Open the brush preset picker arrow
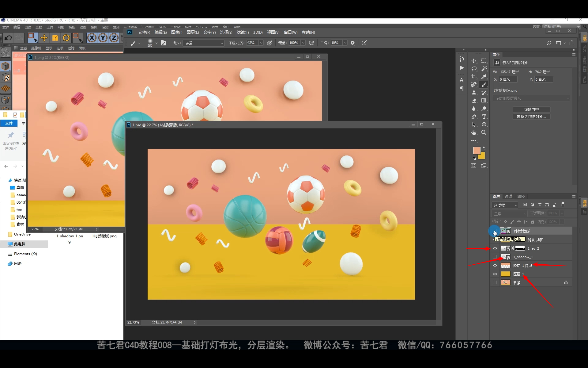588x368 pixels. click(156, 43)
